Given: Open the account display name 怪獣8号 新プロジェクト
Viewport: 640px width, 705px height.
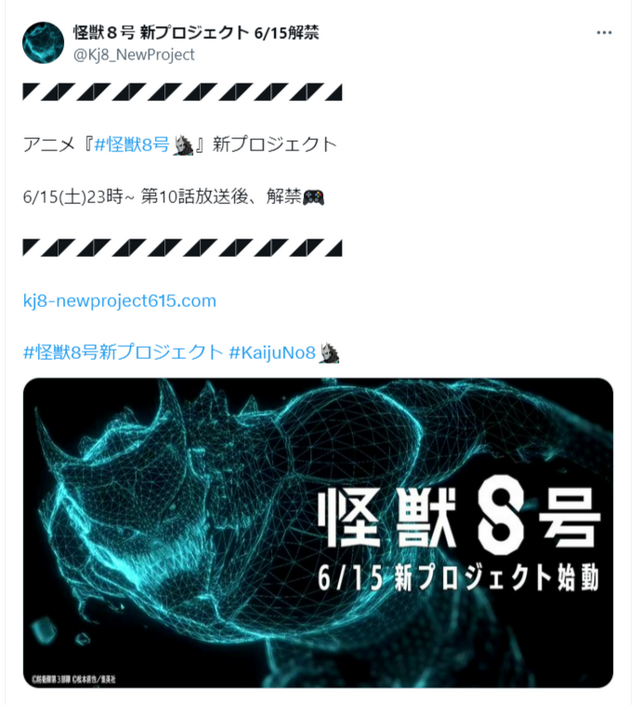Looking at the screenshot, I should [196, 32].
